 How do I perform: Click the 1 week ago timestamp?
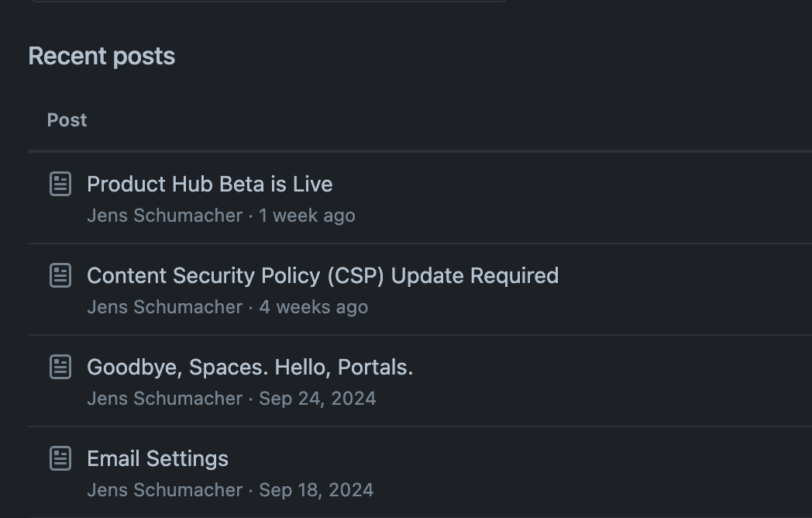pos(307,216)
